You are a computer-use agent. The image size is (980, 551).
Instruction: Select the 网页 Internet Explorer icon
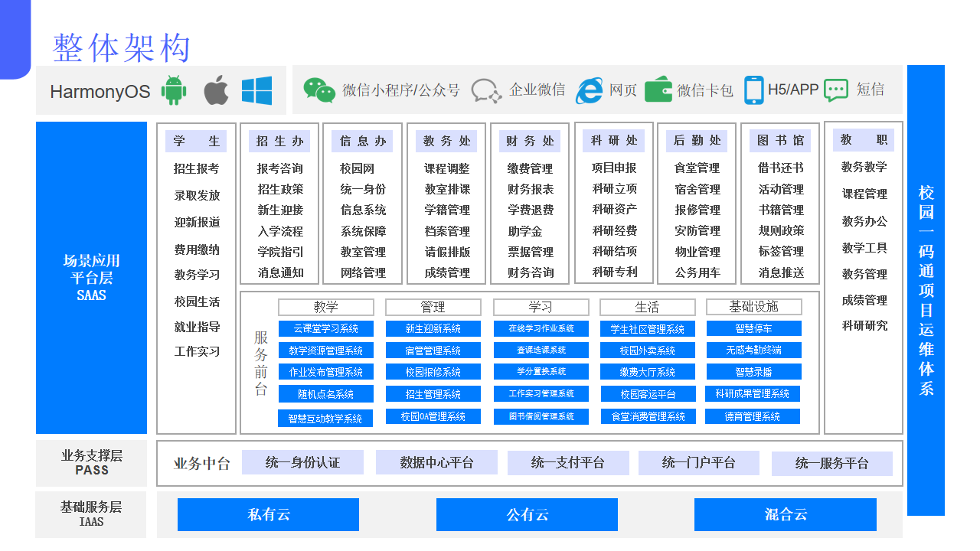(x=589, y=90)
